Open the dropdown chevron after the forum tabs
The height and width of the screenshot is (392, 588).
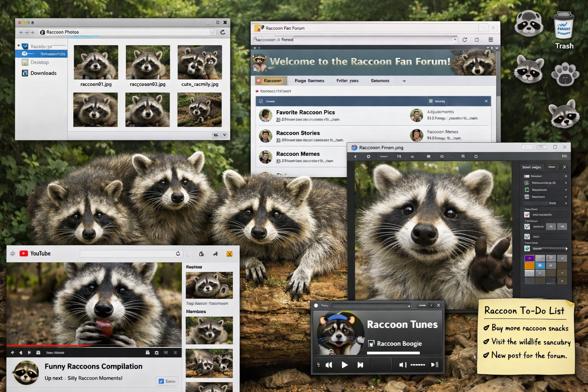pyautogui.click(x=404, y=81)
